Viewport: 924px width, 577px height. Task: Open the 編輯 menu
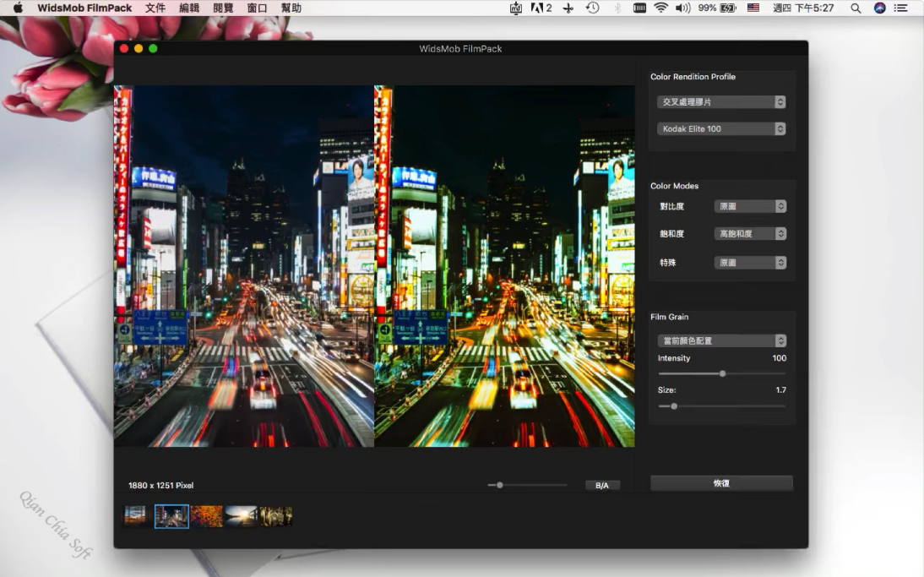[189, 8]
